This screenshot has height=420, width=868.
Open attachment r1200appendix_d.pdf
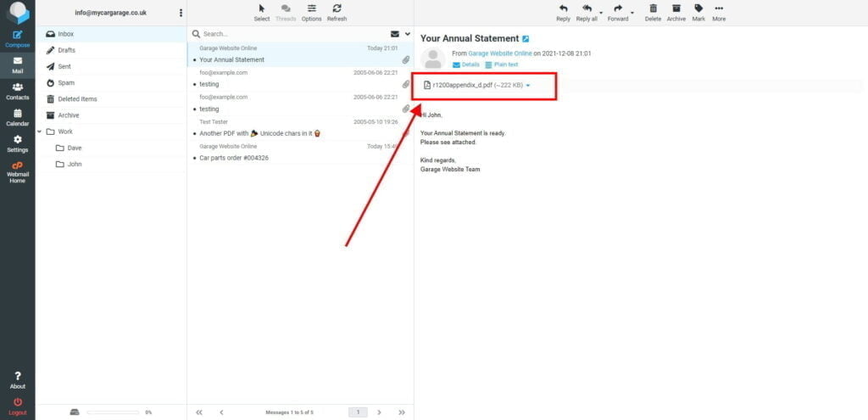(x=473, y=86)
